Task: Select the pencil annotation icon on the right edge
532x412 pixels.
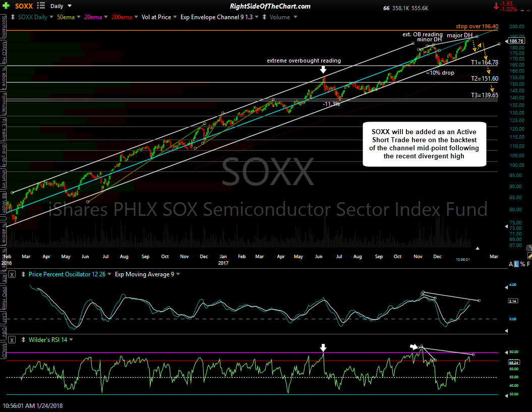Action: pos(529,256)
